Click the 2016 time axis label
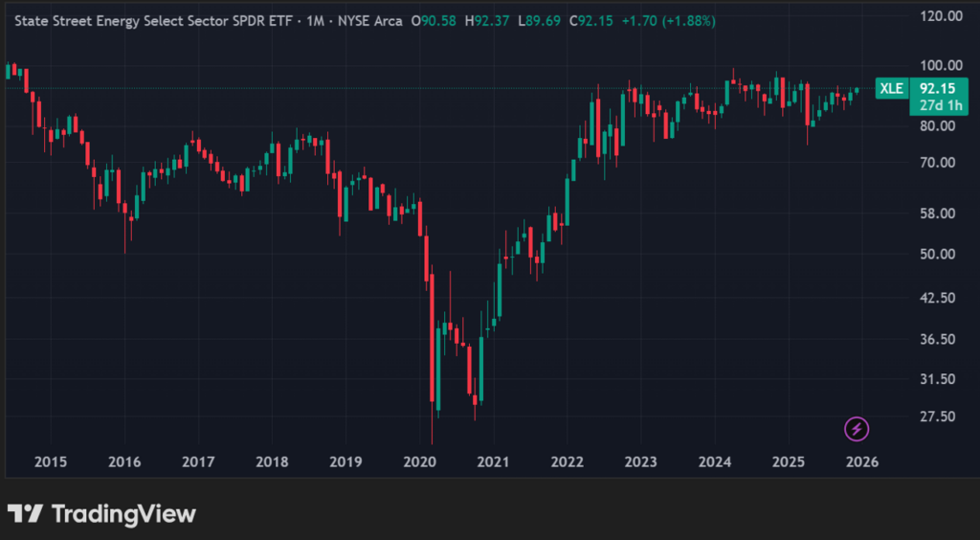Viewport: 980px width, 540px height. [124, 462]
